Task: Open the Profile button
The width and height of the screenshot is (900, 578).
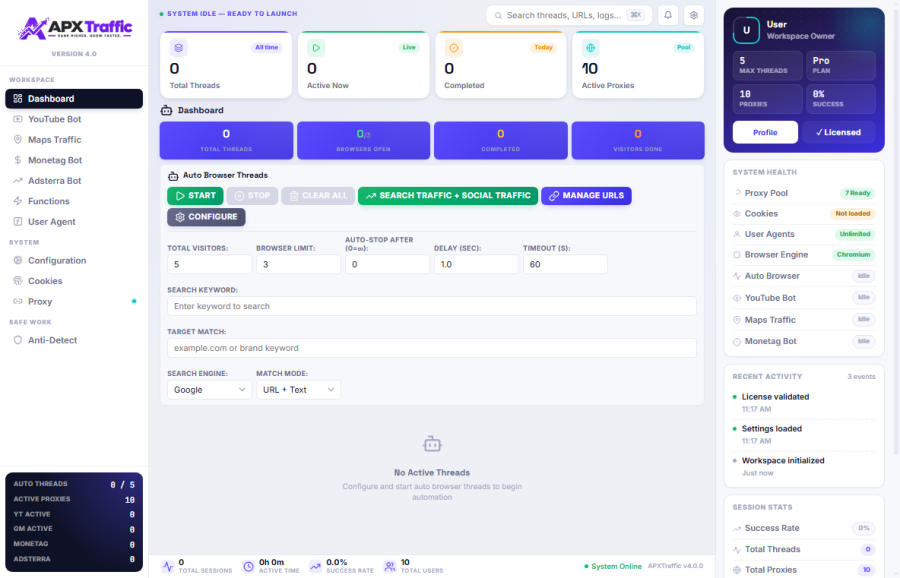Action: [x=765, y=133]
